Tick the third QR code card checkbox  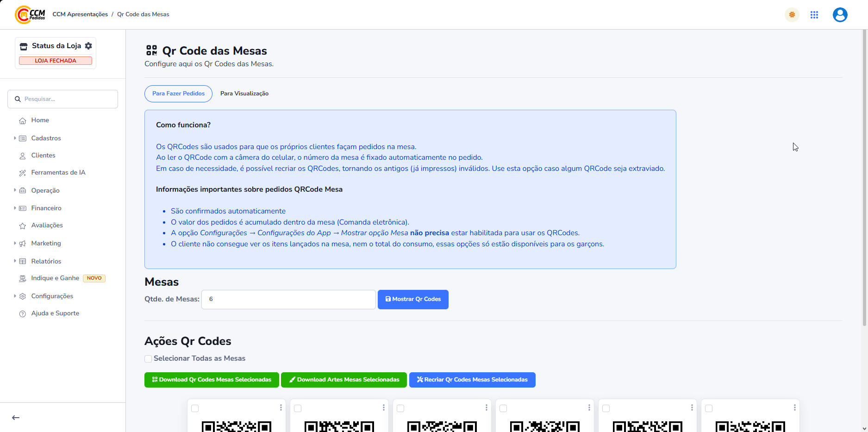[400, 408]
